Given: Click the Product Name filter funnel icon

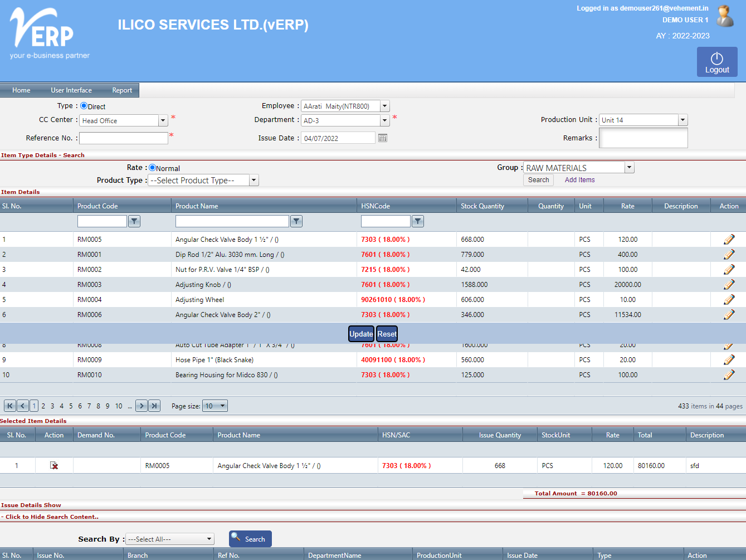Looking at the screenshot, I should pyautogui.click(x=296, y=221).
